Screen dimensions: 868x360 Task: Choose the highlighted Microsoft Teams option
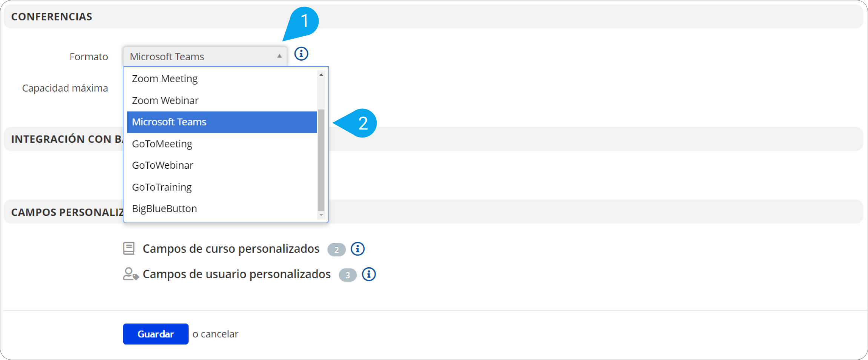click(x=222, y=122)
